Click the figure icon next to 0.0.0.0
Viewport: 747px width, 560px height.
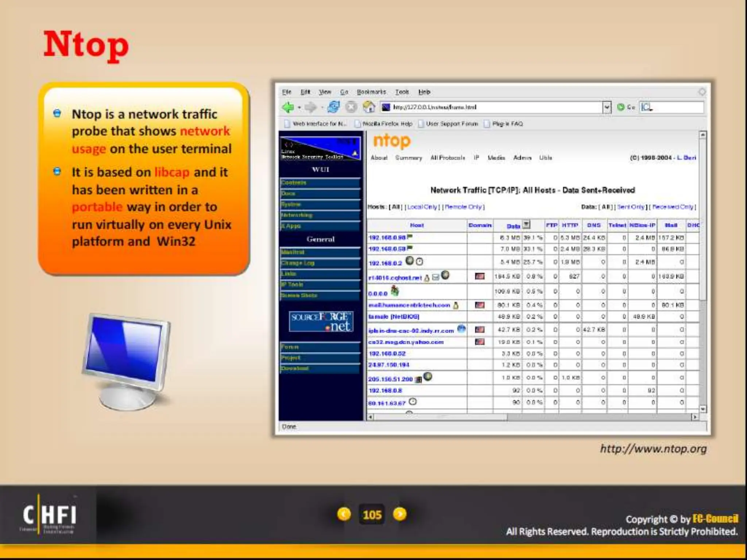pyautogui.click(x=395, y=291)
